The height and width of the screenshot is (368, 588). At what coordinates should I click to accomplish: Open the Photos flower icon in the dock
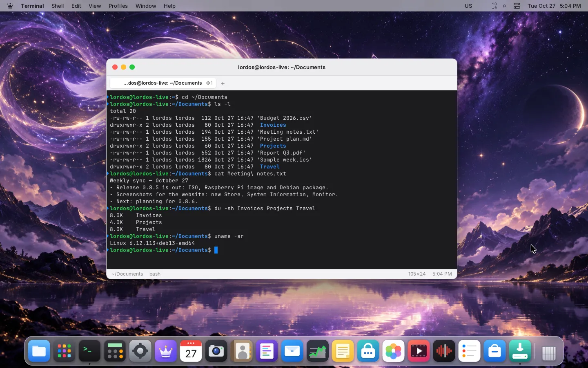pos(394,351)
